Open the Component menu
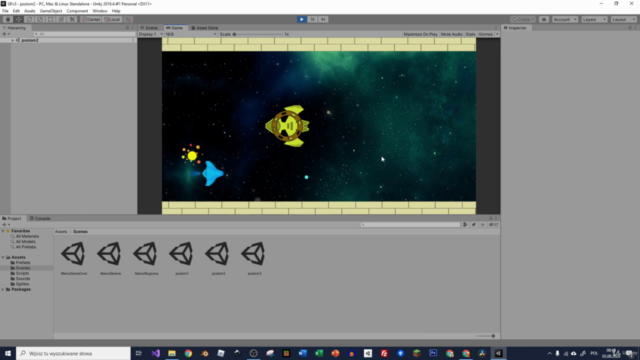Viewport: 640px width, 360px height. click(77, 11)
